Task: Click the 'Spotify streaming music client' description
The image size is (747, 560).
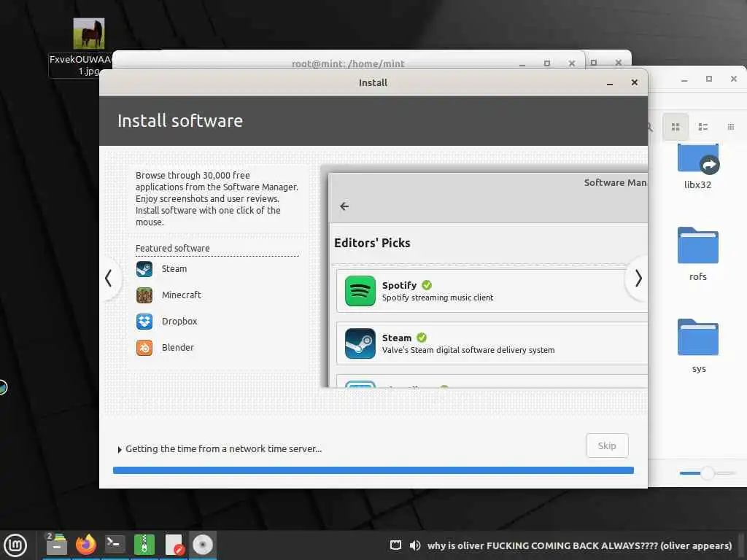Action: (438, 297)
